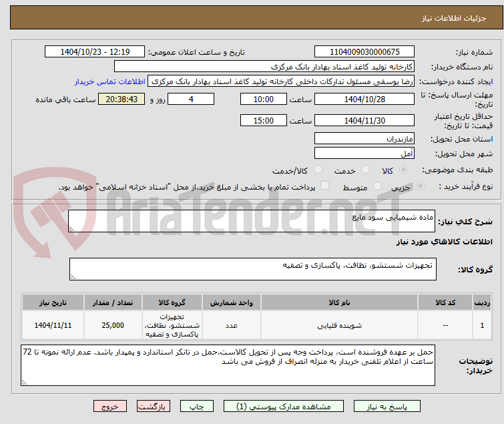This screenshot has height=424, width=504.
Task: Click the delivery province field مازندران
Action: 364,138
